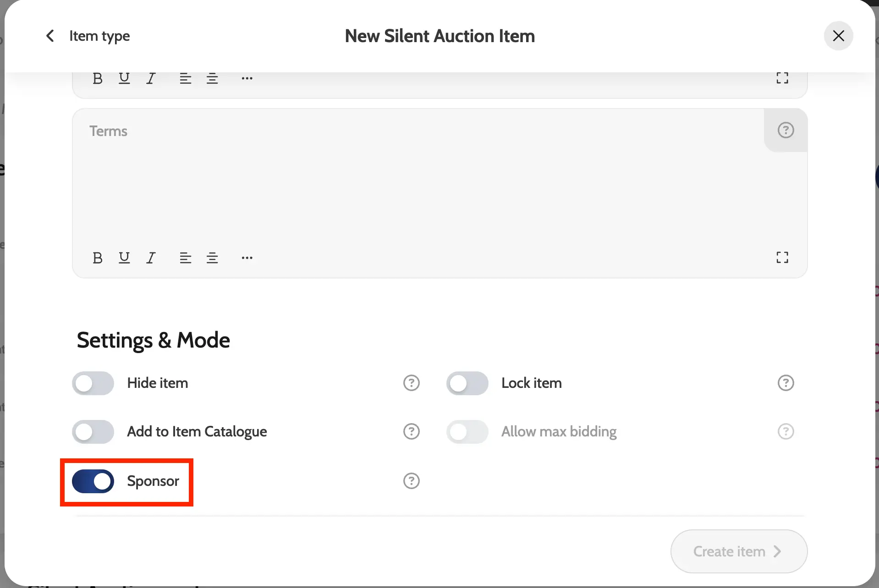
Task: Show help for Sponsor setting
Action: (x=411, y=481)
